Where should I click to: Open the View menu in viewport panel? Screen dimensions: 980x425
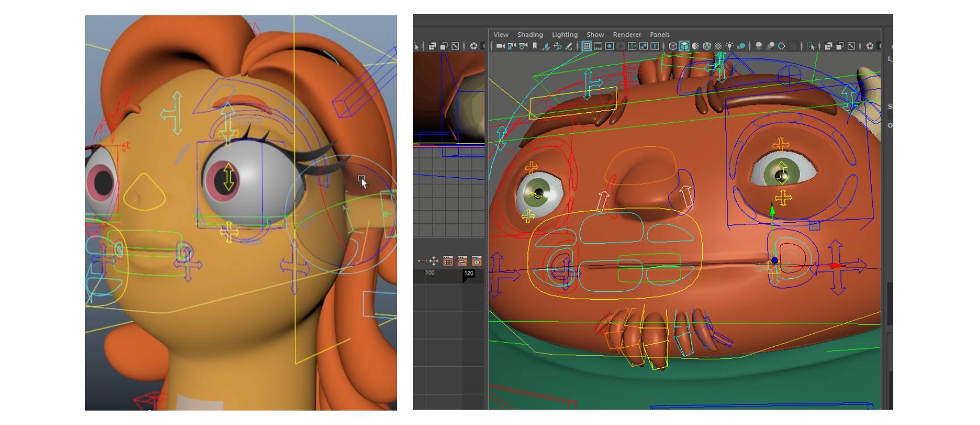[x=501, y=35]
